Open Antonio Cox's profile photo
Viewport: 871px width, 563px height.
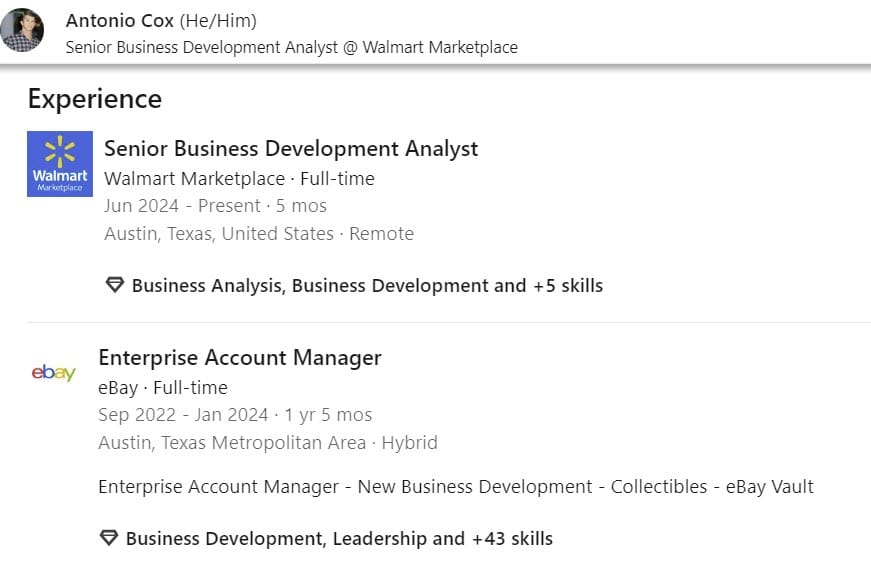tap(22, 30)
